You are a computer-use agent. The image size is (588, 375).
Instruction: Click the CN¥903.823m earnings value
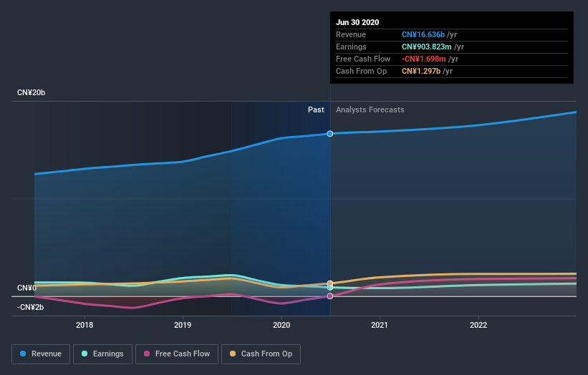tap(426, 47)
